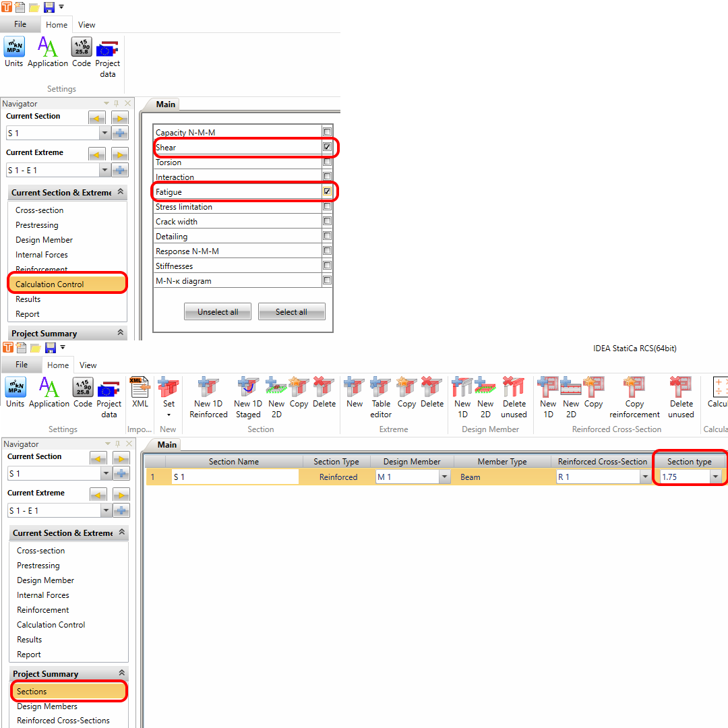Uncheck the Fatigue check
Viewport: 728px width, 728px height.
coord(327,191)
